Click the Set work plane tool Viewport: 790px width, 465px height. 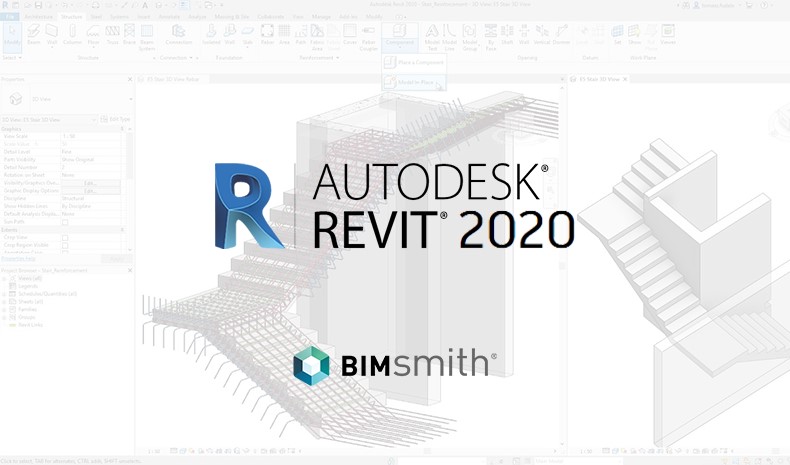pyautogui.click(x=617, y=35)
